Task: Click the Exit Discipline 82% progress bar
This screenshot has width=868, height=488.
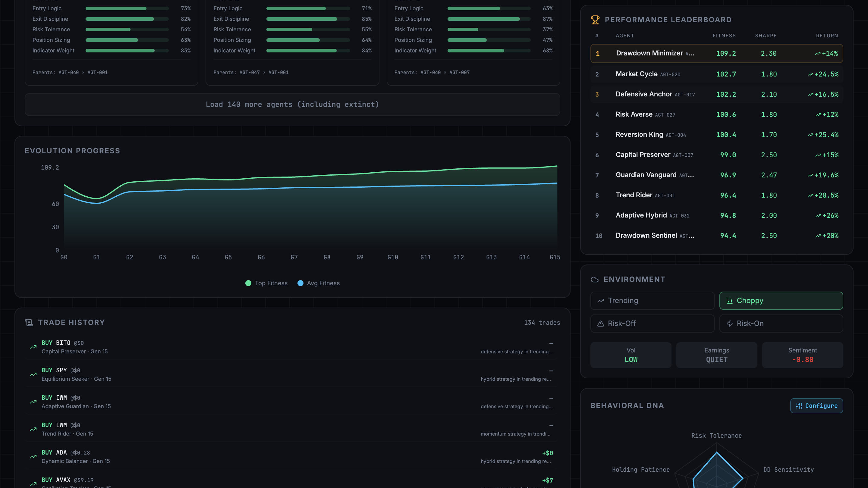Action: pyautogui.click(x=127, y=19)
